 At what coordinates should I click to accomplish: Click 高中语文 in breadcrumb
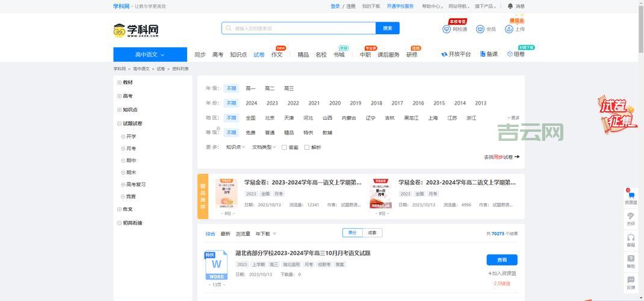[x=141, y=69]
